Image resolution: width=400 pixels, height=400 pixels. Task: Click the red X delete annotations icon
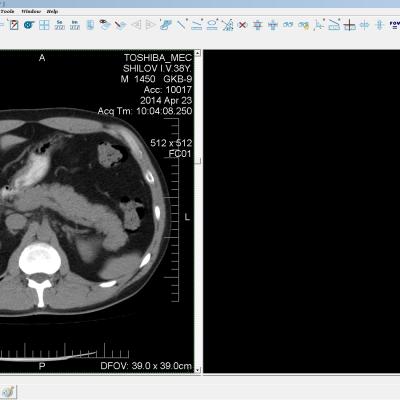tap(243, 25)
